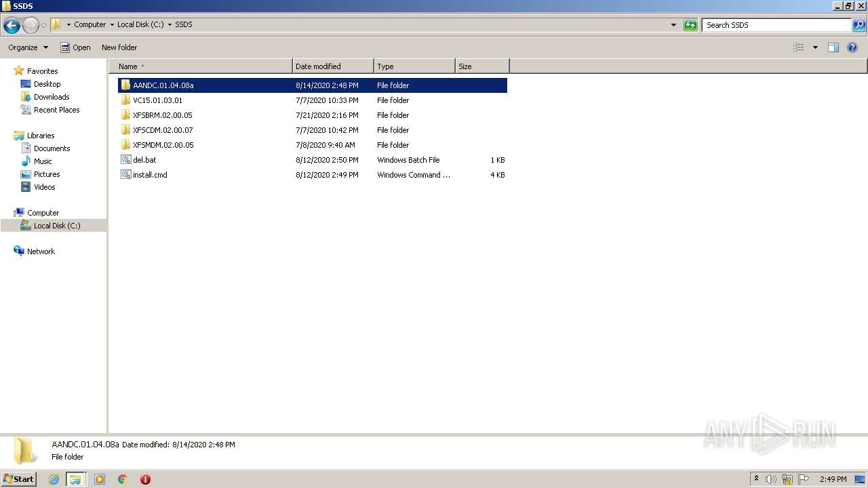Sort by the Type column header

point(414,66)
